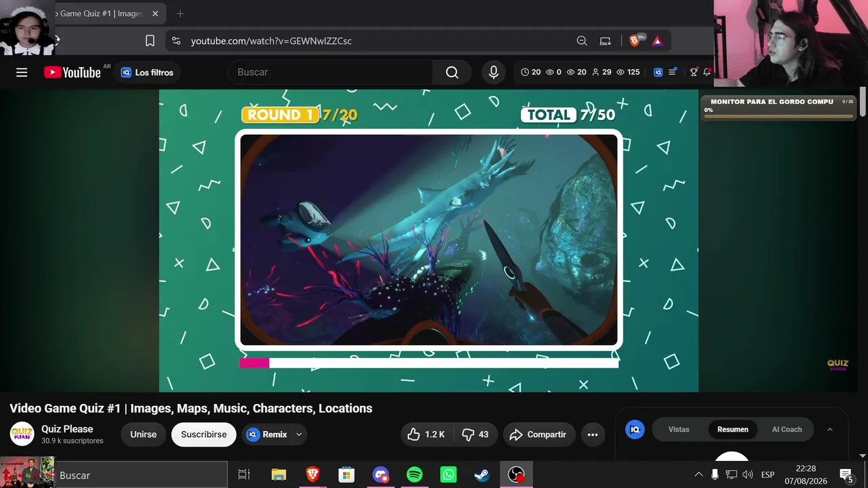Screen dimensions: 868x488
Task: Switch to the Vistas tab
Action: [x=679, y=429]
